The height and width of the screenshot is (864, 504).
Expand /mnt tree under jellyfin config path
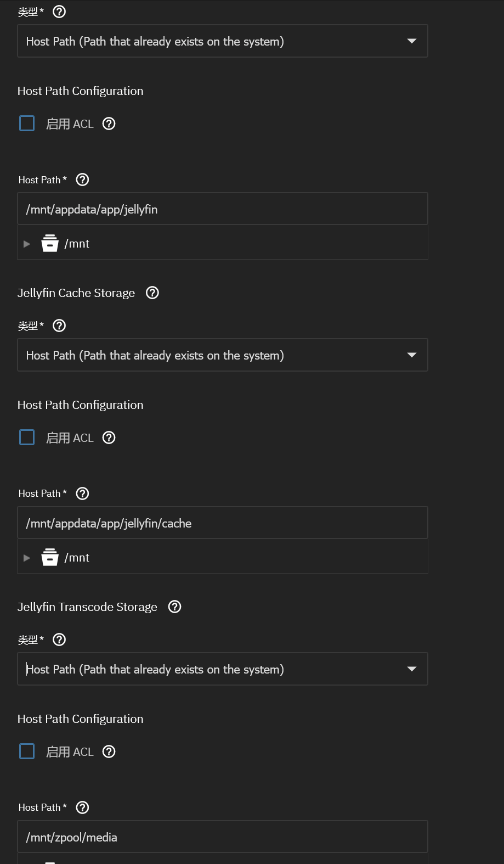26,244
